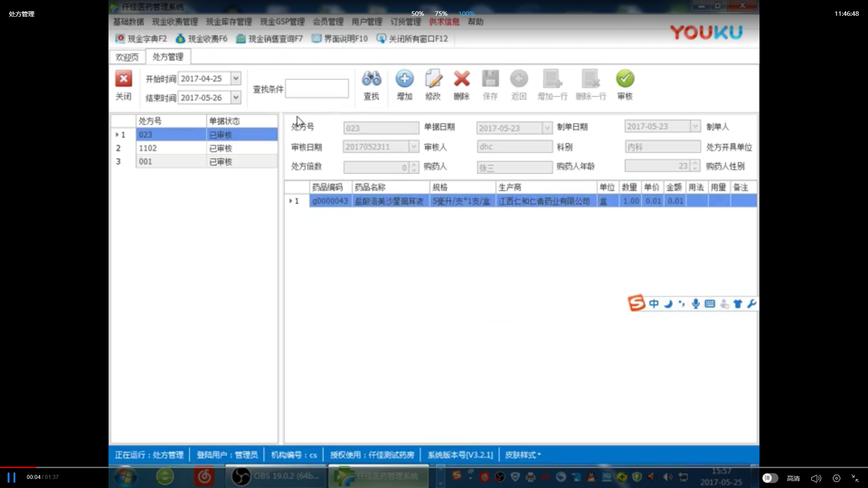
Task: Open Sogou wrench settings icon
Action: point(751,304)
